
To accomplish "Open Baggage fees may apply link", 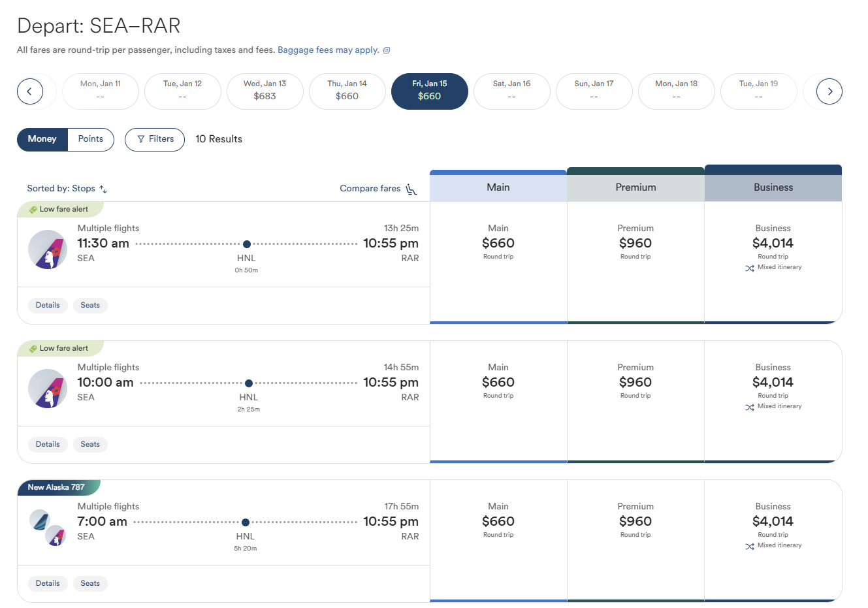I will [x=329, y=50].
